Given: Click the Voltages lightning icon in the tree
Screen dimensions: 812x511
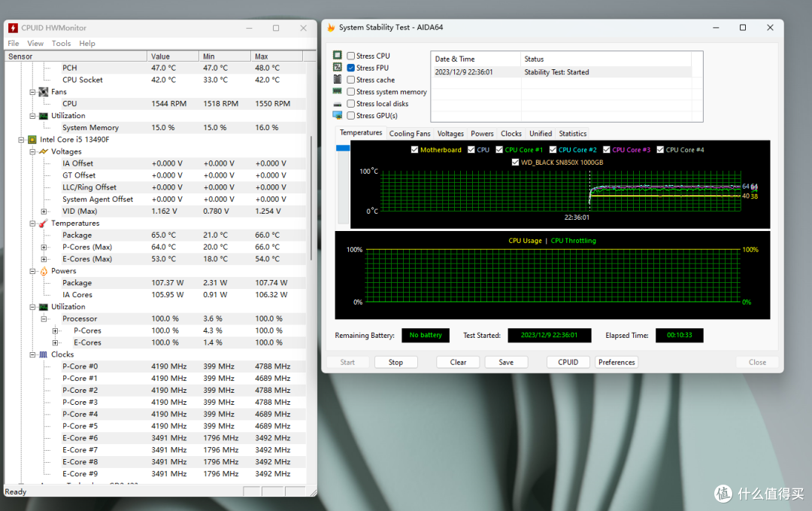Looking at the screenshot, I should click(x=44, y=151).
